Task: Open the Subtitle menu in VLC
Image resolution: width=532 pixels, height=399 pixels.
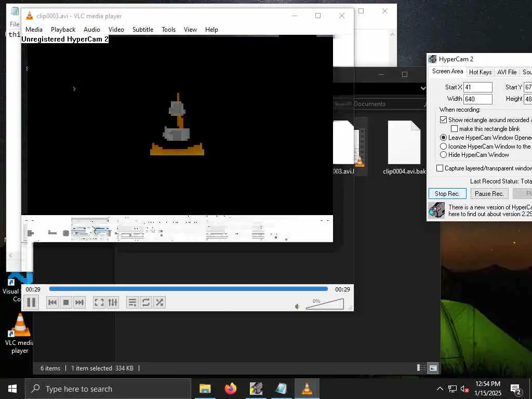Action: [x=143, y=30]
